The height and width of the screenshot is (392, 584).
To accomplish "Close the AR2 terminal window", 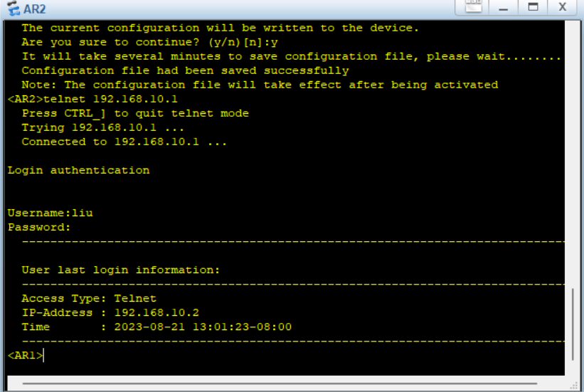I will pos(562,7).
